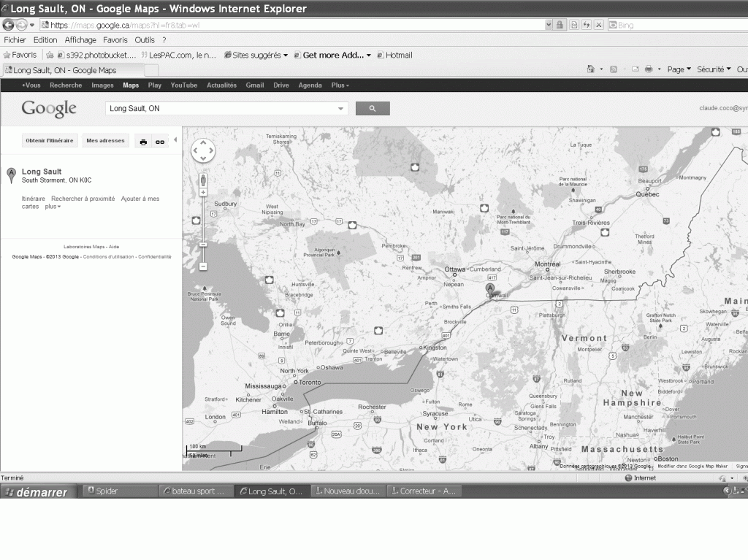Click the Mes adresses button
The width and height of the screenshot is (748, 560).
tap(105, 141)
